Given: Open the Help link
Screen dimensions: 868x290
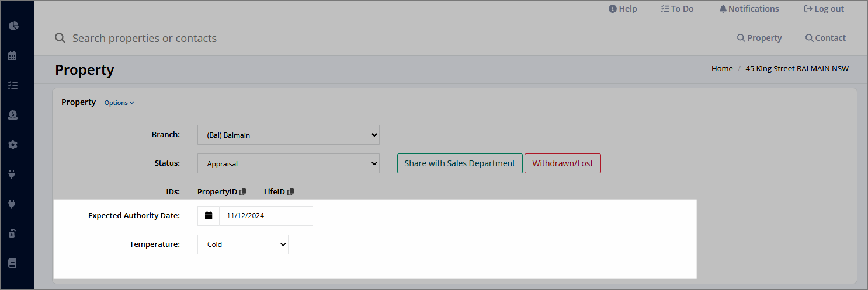Looking at the screenshot, I should point(623,9).
